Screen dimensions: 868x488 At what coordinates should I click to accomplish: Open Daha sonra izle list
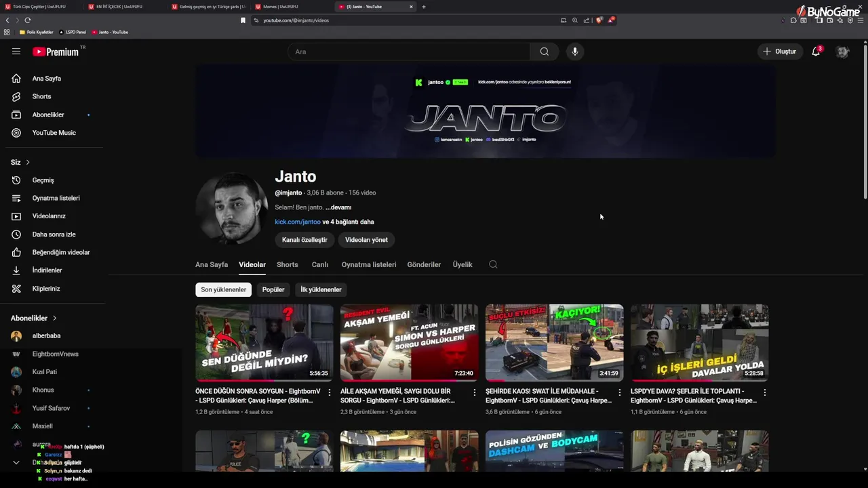coord(54,235)
